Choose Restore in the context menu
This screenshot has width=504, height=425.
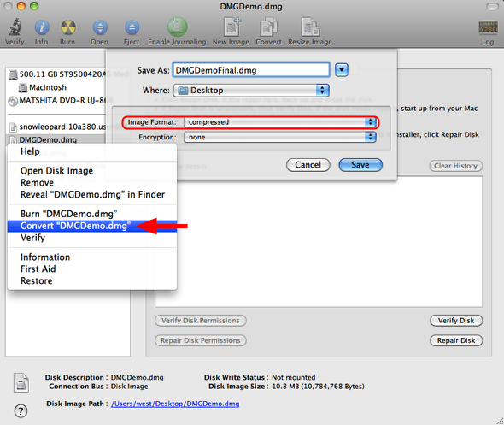pyautogui.click(x=92, y=280)
